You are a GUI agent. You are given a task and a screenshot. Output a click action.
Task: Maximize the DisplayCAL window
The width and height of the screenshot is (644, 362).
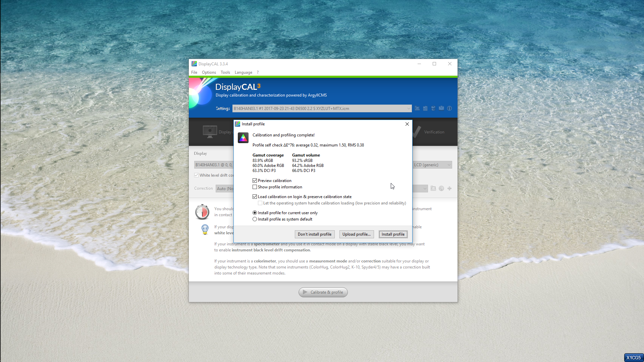pyautogui.click(x=434, y=64)
